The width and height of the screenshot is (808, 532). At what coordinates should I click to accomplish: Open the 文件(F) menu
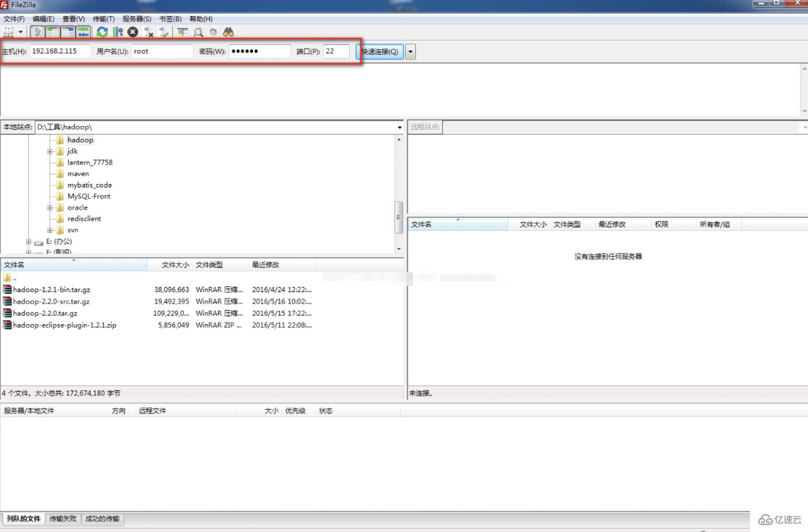(x=14, y=19)
